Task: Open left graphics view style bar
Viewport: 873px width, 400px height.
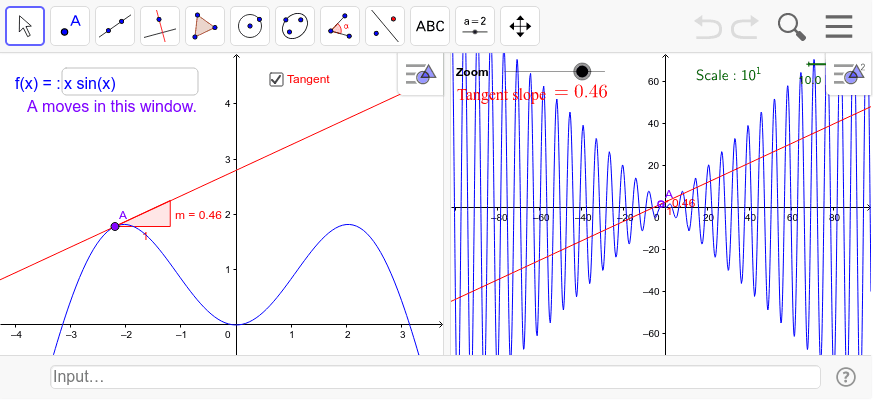Action: click(420, 74)
